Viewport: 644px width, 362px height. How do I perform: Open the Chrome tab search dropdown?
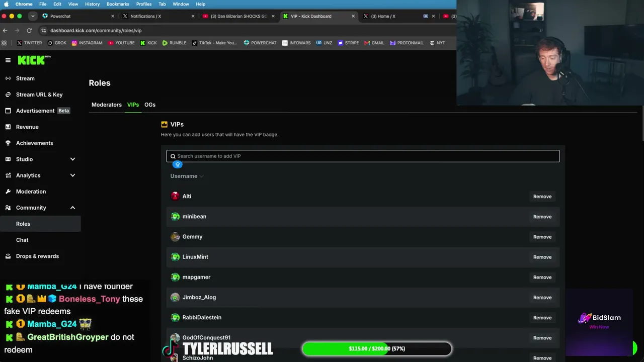[x=33, y=16]
